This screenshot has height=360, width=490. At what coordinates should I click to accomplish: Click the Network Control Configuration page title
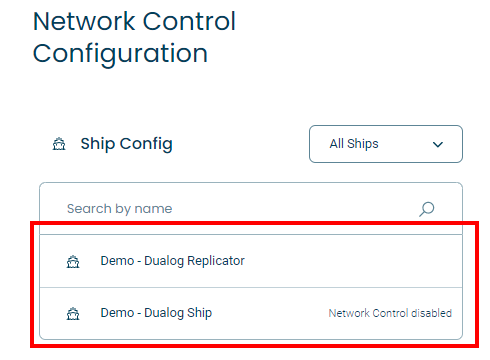click(134, 37)
